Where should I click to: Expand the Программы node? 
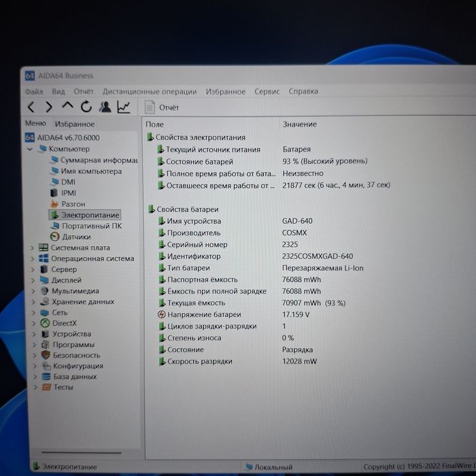tap(35, 345)
